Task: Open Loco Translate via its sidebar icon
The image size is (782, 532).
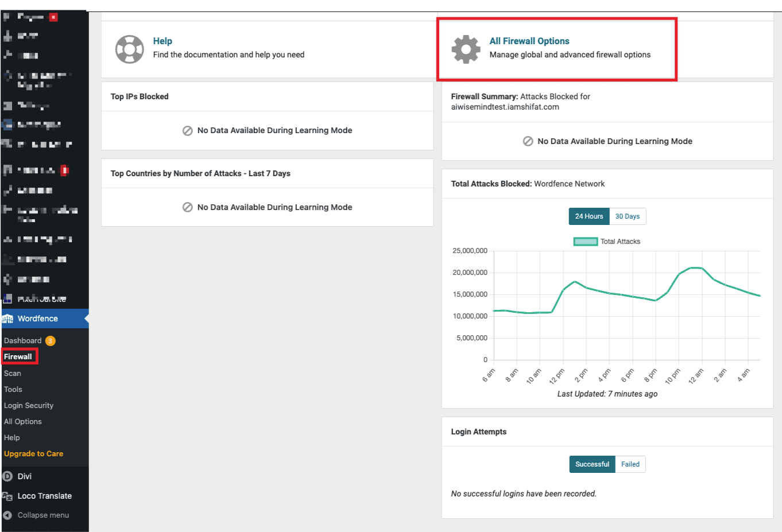Action: pos(8,495)
